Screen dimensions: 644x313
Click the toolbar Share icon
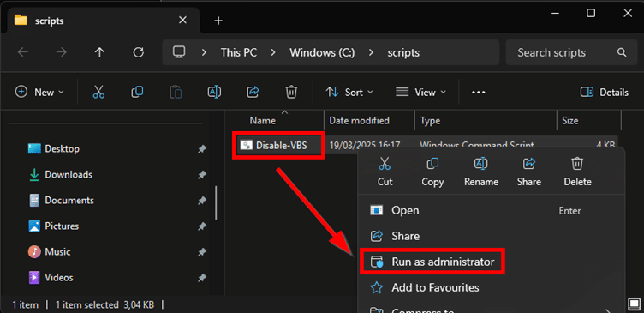tap(253, 92)
